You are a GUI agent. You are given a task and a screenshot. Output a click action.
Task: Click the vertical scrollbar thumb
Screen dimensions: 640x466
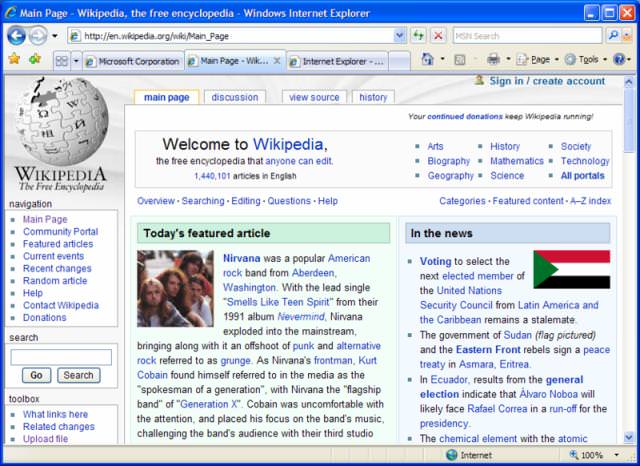[629, 120]
